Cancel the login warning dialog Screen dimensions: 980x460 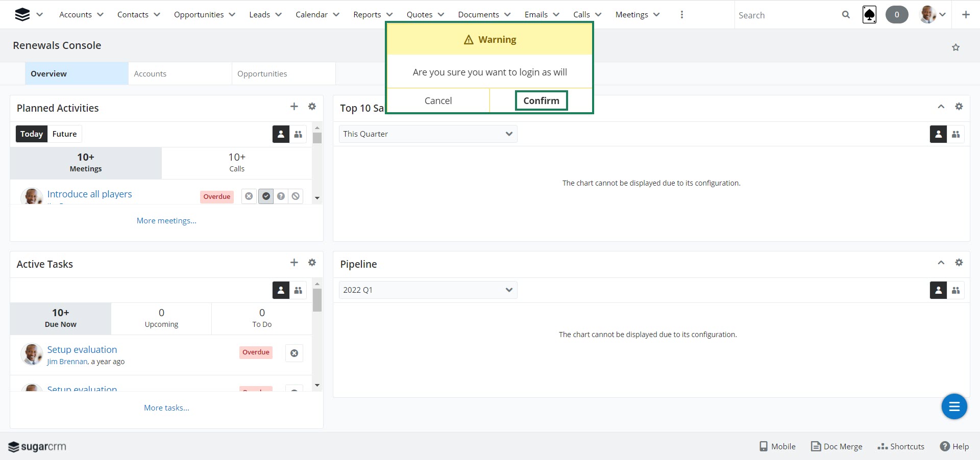tap(438, 100)
